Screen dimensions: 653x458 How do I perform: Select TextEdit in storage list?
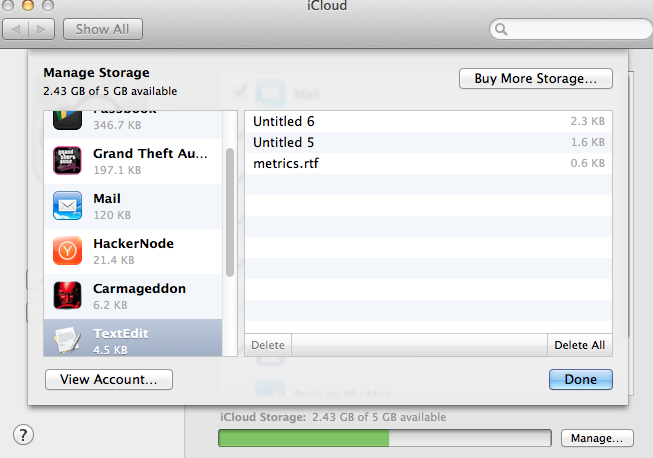click(x=133, y=338)
